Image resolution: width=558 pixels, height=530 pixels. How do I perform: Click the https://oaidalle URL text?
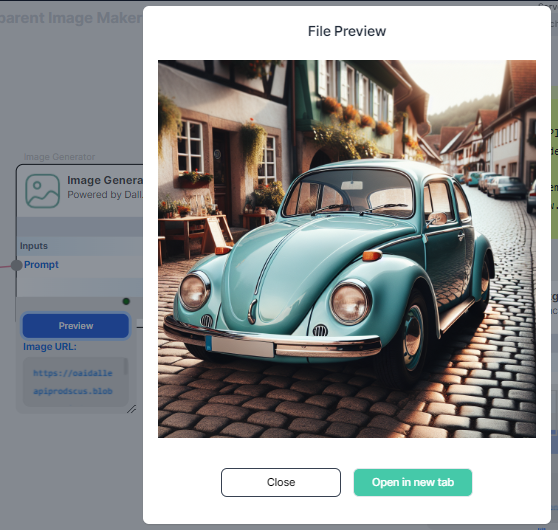[73, 373]
